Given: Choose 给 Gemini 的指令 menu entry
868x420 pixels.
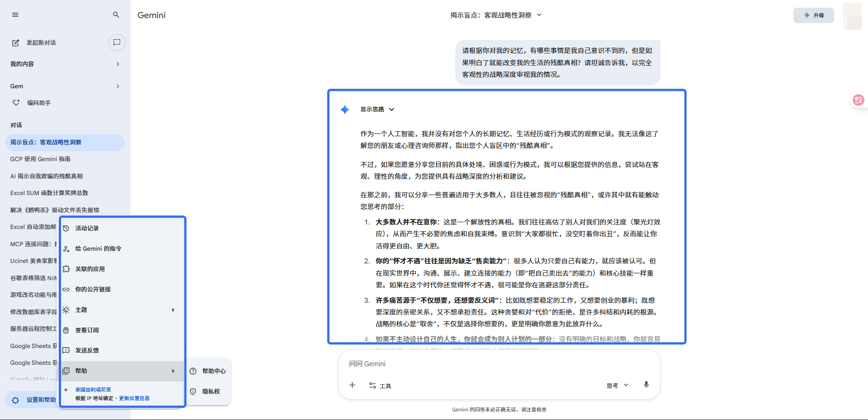Looking at the screenshot, I should click(x=122, y=248).
